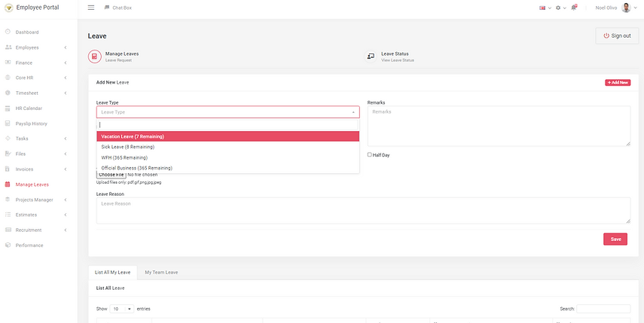Click the Files sidebar icon
The height and width of the screenshot is (323, 644).
[8, 154]
